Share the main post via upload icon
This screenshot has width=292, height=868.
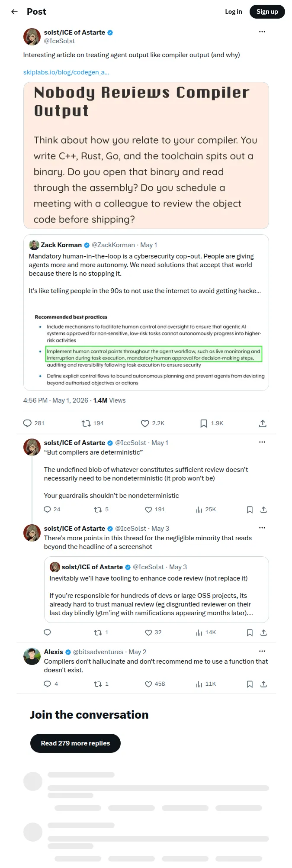click(x=263, y=423)
